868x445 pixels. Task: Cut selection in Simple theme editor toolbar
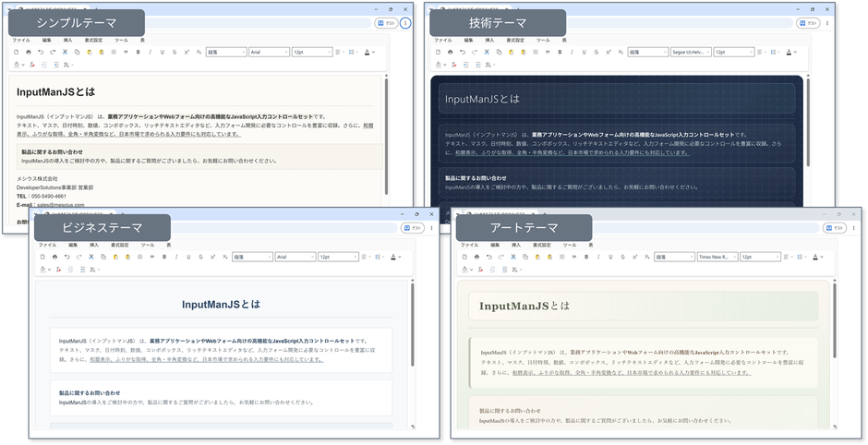[65, 52]
